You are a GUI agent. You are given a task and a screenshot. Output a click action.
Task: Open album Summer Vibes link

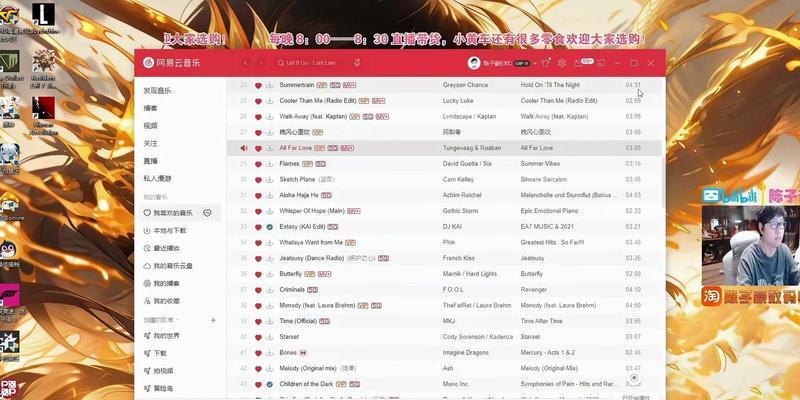pos(540,164)
